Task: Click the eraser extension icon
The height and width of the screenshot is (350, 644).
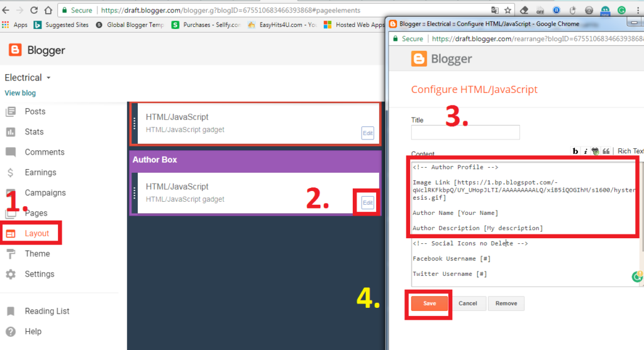Action: click(524, 10)
